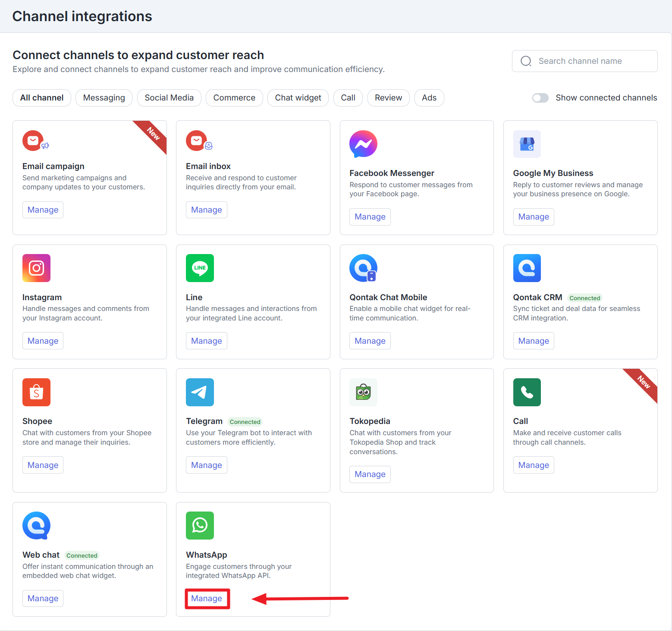Click the Email inbox icon

tap(199, 141)
